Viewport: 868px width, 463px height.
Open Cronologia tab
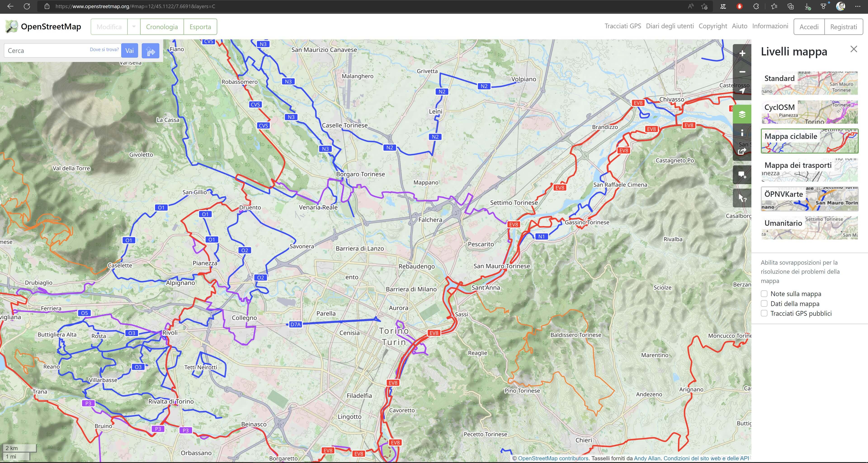click(162, 27)
